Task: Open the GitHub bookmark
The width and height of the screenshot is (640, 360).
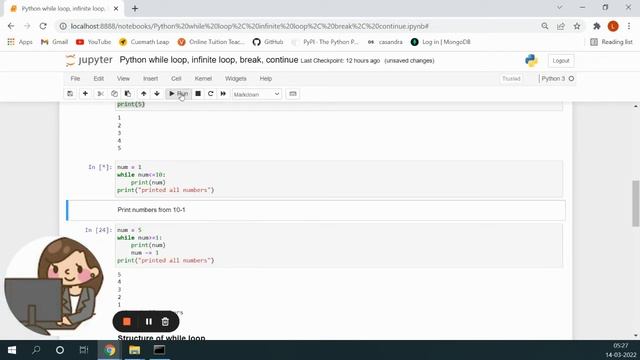Action: pyautogui.click(x=268, y=42)
